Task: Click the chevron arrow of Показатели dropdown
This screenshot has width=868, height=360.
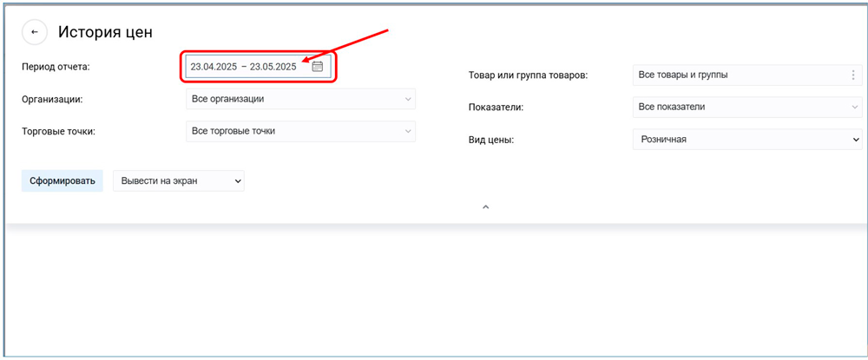Action: pyautogui.click(x=854, y=108)
